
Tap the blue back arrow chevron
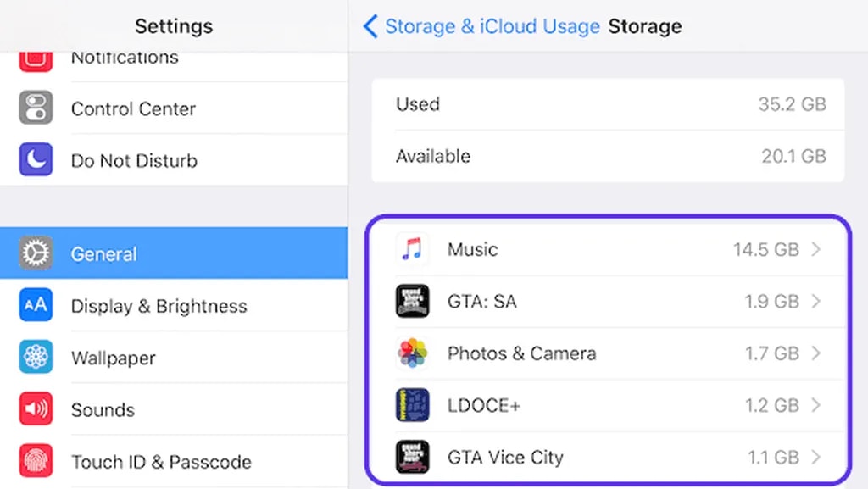[x=370, y=26]
